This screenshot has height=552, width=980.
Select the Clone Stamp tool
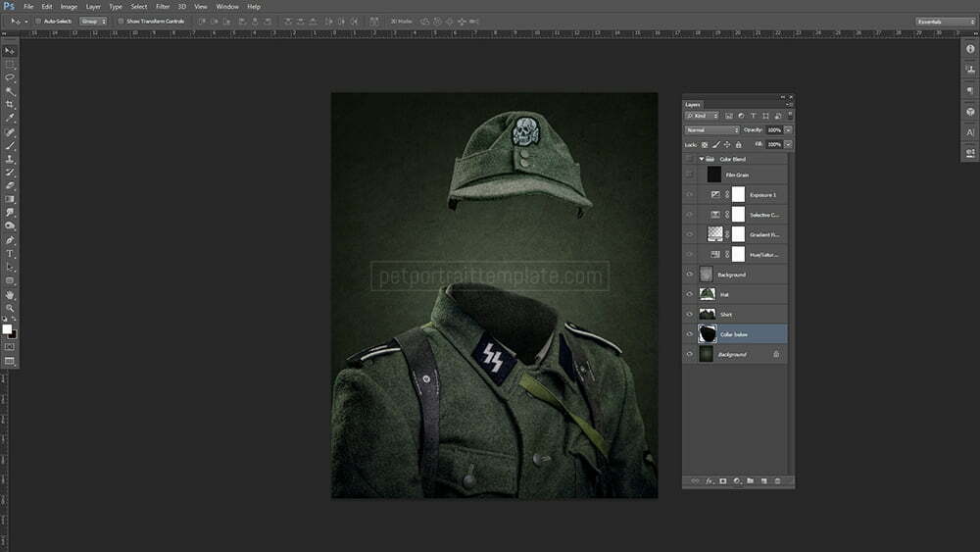coord(10,159)
